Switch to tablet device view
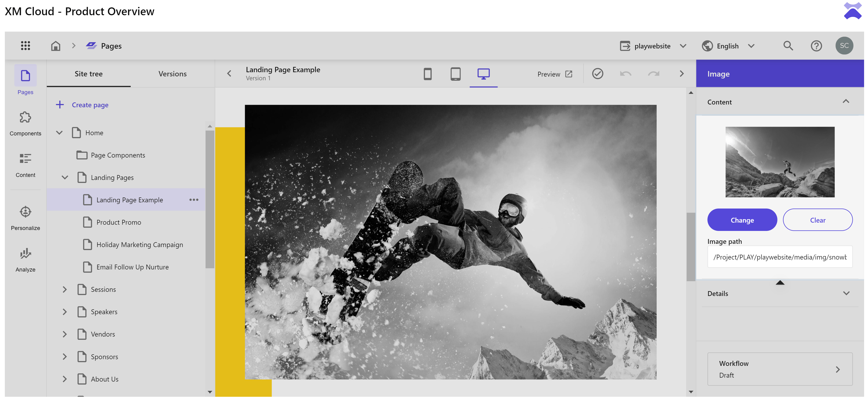The height and width of the screenshot is (403, 868). [455, 74]
